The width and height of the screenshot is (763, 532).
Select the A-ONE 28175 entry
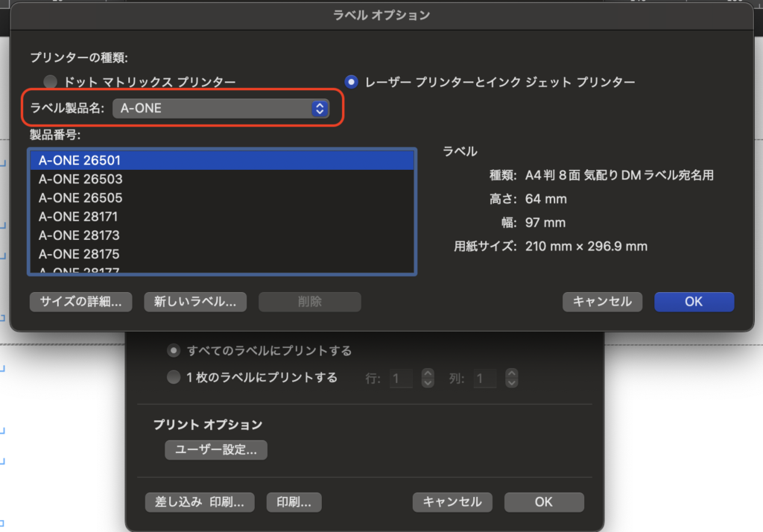[x=79, y=254]
